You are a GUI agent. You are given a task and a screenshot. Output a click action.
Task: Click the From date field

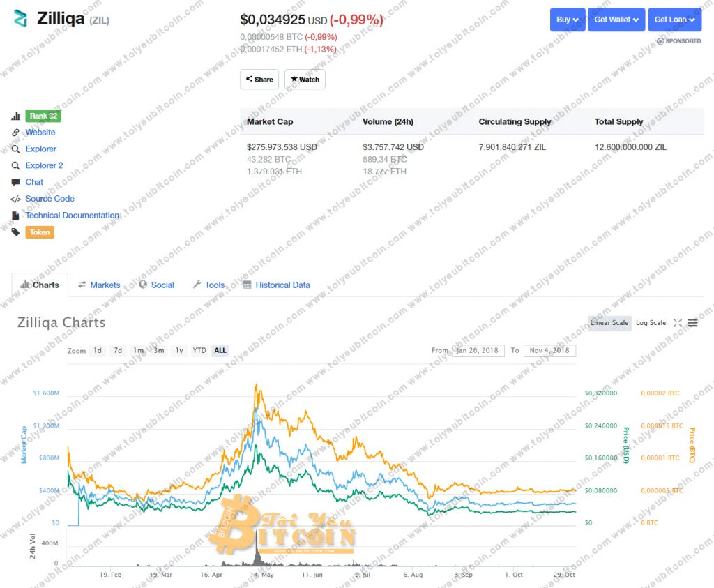point(478,351)
